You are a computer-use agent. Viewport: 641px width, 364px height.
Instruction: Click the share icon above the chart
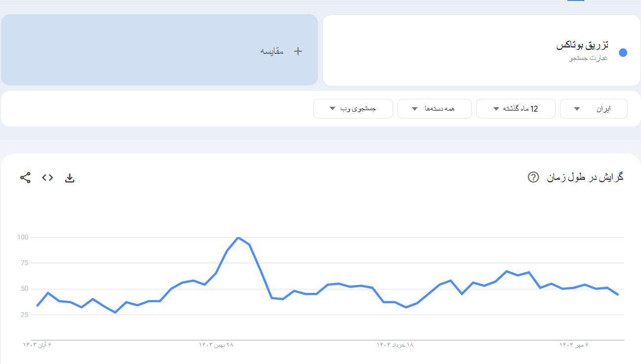coord(25,177)
